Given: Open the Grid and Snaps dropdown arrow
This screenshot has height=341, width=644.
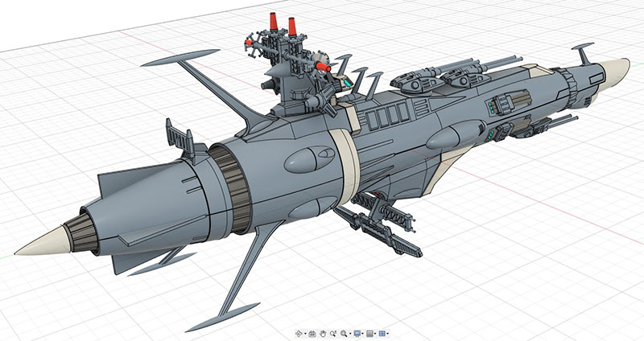Looking at the screenshot, I should [375, 334].
